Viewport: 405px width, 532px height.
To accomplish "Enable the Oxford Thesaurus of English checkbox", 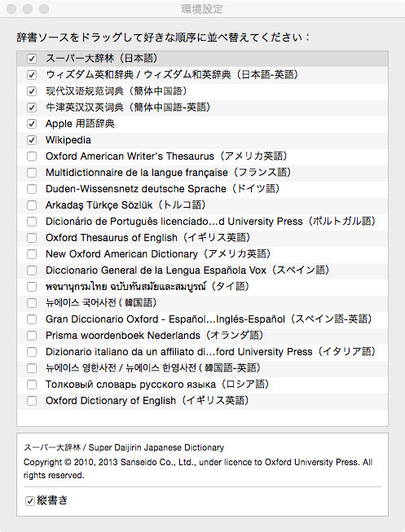I will click(32, 238).
